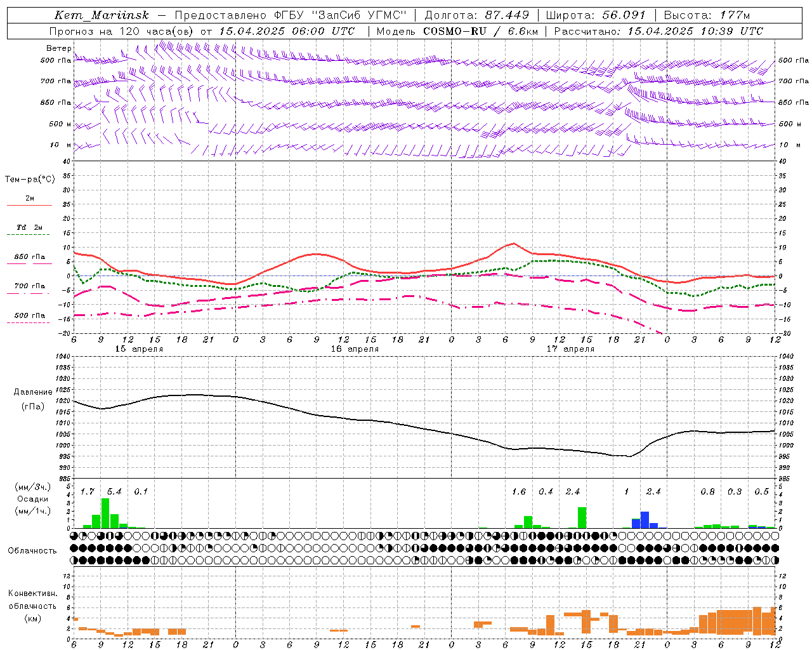Select the precipitation total 1.7

(88, 492)
